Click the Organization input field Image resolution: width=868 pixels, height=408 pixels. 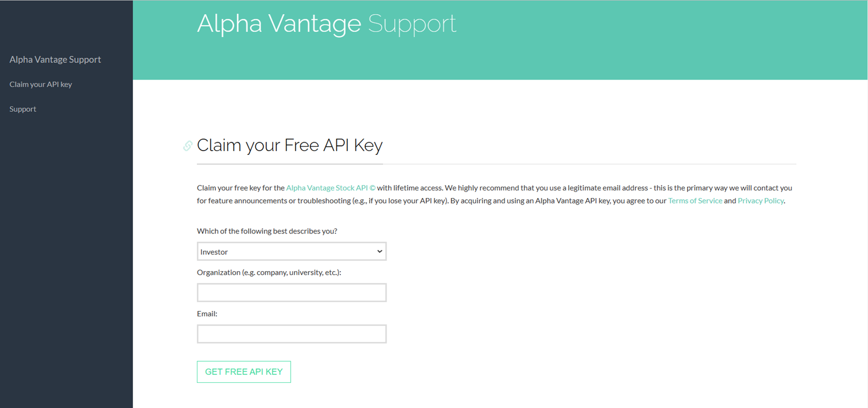coord(291,292)
